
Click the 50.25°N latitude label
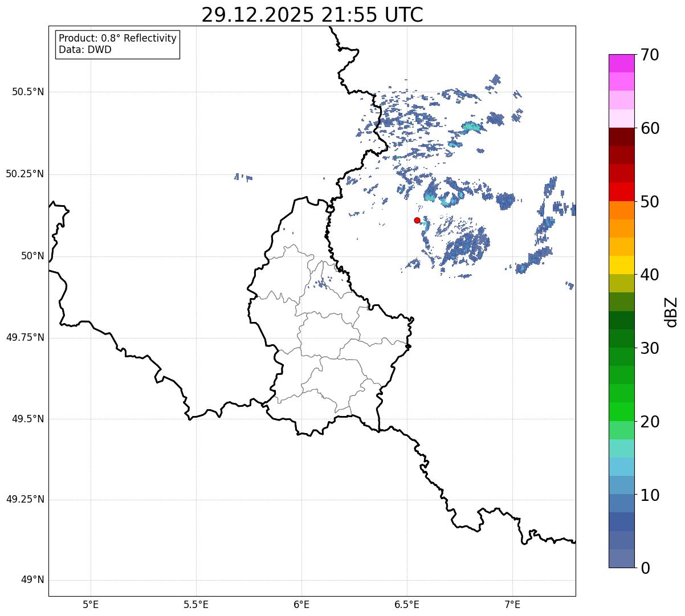point(25,174)
